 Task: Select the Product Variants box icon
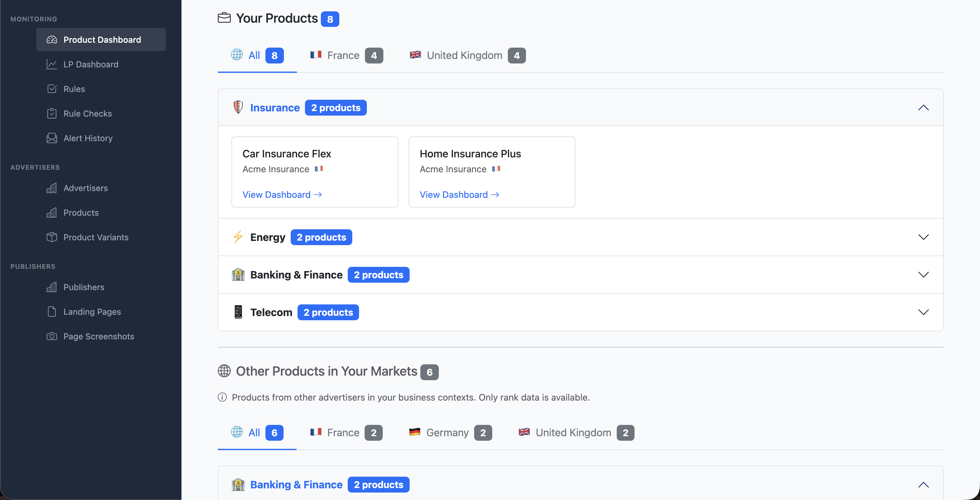(x=52, y=237)
